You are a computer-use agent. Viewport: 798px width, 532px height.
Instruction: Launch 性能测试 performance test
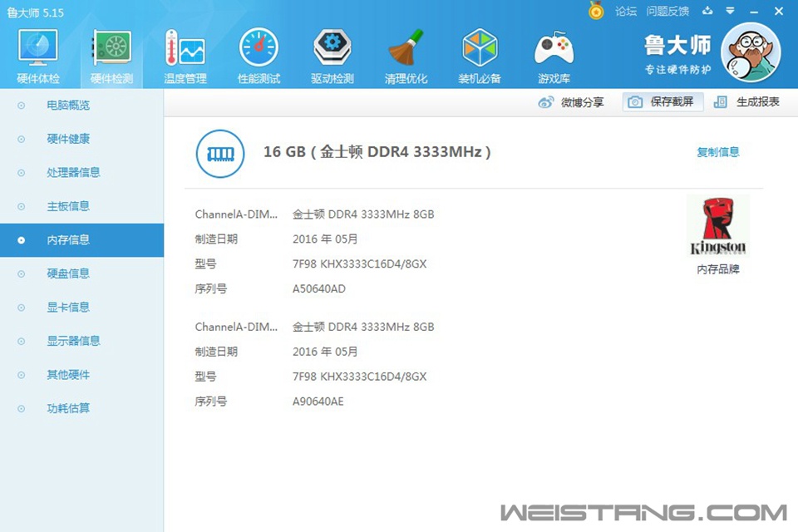(x=259, y=56)
